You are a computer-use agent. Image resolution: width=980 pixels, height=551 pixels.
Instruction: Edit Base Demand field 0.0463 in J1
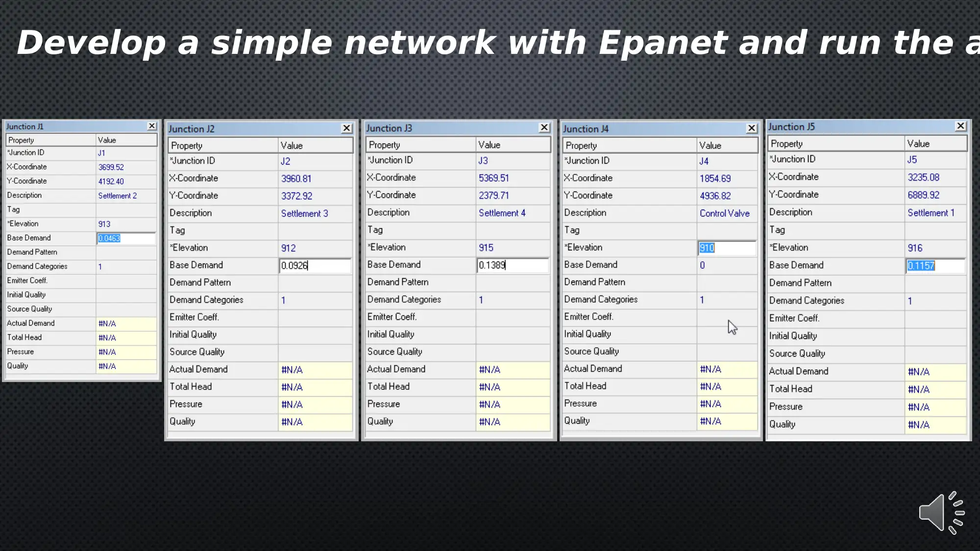(x=126, y=238)
